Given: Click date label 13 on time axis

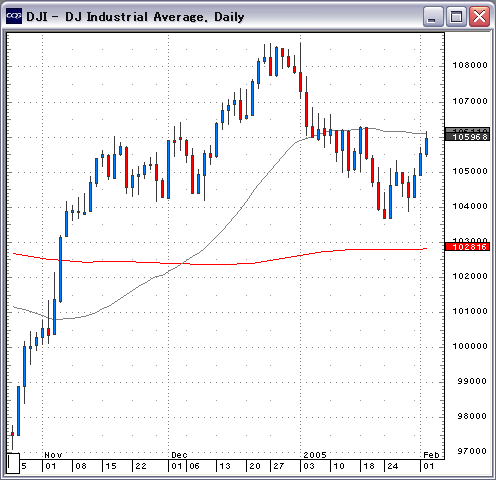Looking at the screenshot, I should pyautogui.click(x=225, y=466).
